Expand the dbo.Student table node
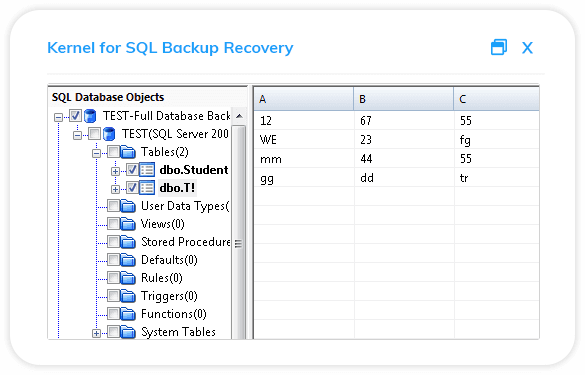 pos(115,172)
